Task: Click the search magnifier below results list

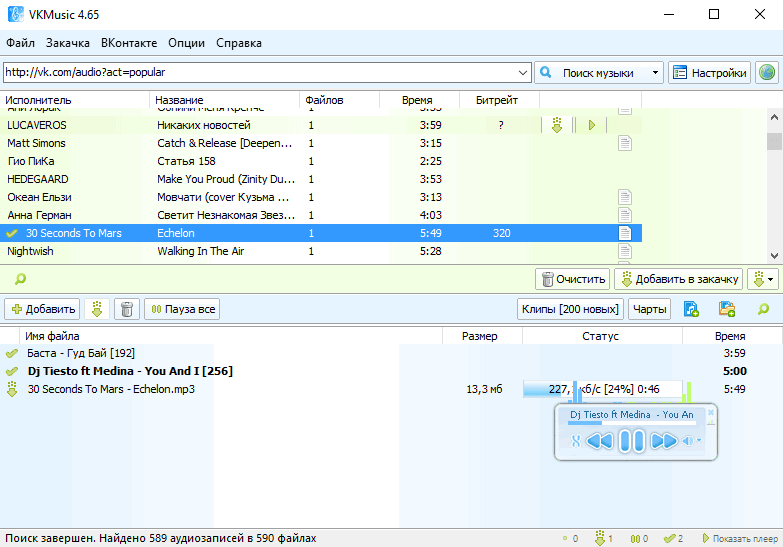Action: point(20,279)
